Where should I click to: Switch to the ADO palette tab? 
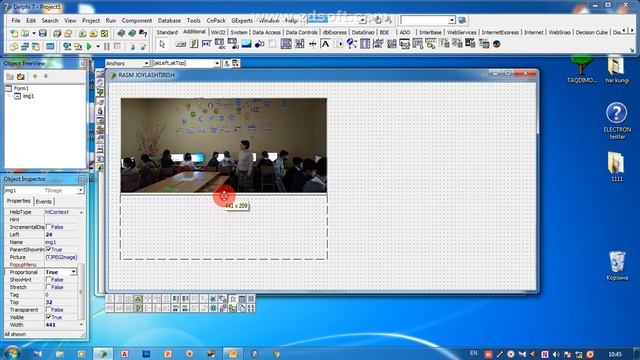pyautogui.click(x=404, y=32)
